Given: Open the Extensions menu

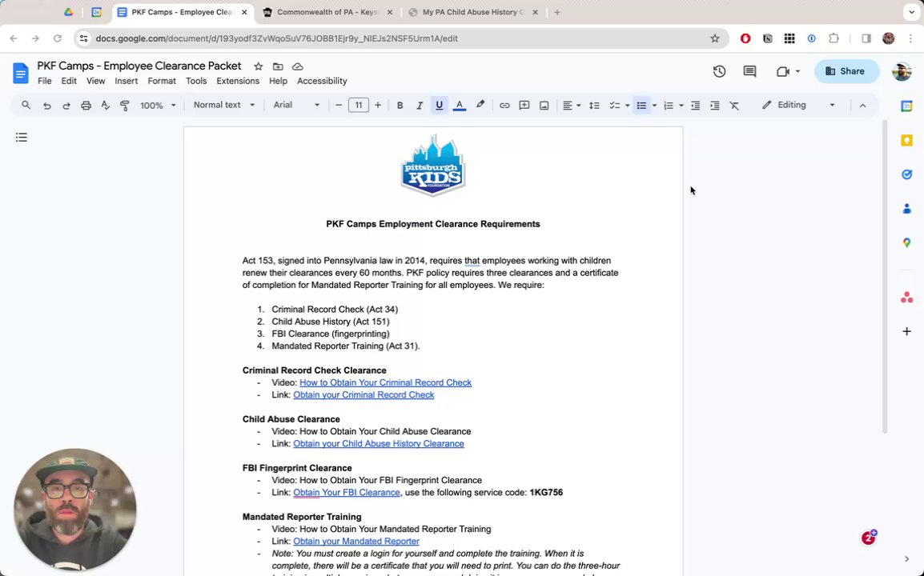Looking at the screenshot, I should click(x=238, y=82).
